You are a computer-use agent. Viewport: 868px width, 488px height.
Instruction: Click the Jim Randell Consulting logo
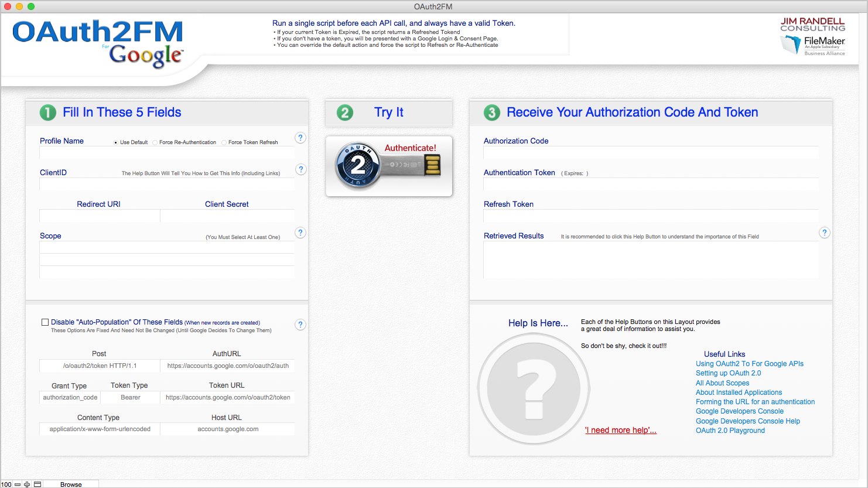point(812,24)
